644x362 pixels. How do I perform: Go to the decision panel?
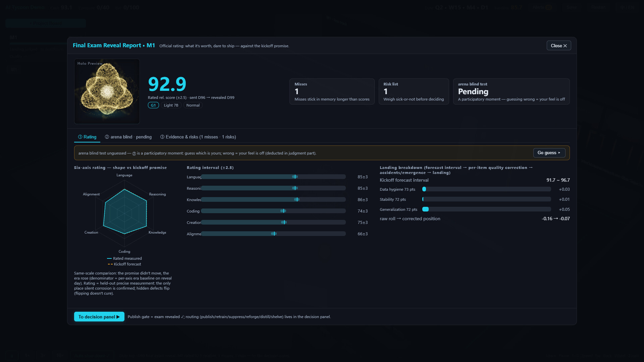pyautogui.click(x=99, y=317)
